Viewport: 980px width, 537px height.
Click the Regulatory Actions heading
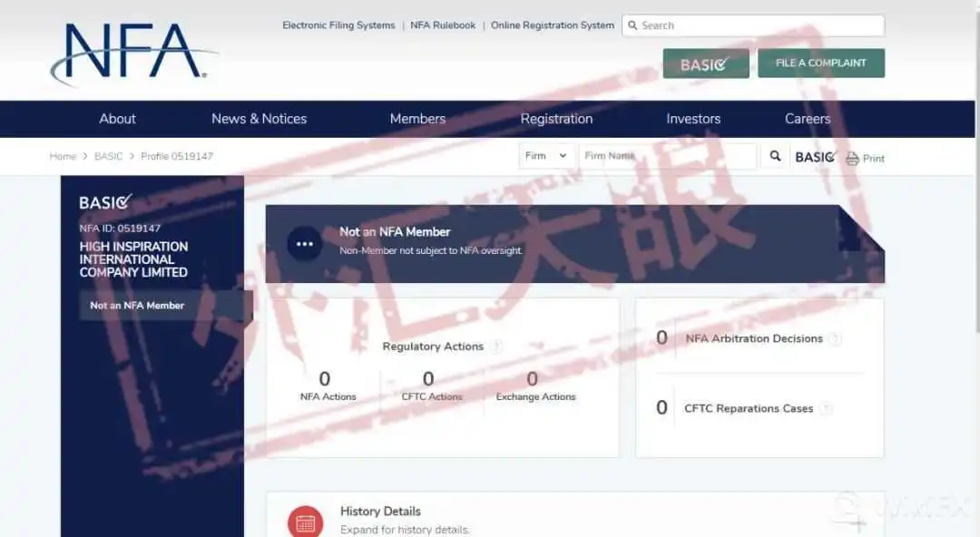click(433, 347)
